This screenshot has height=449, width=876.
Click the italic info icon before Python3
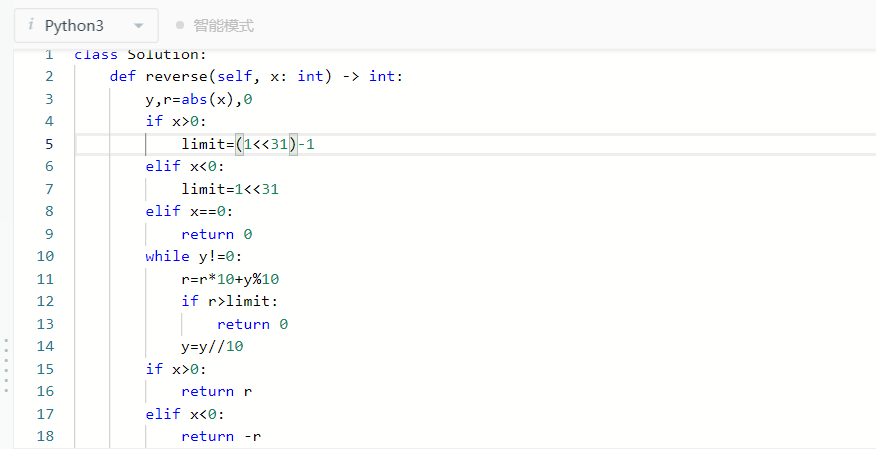coord(31,25)
